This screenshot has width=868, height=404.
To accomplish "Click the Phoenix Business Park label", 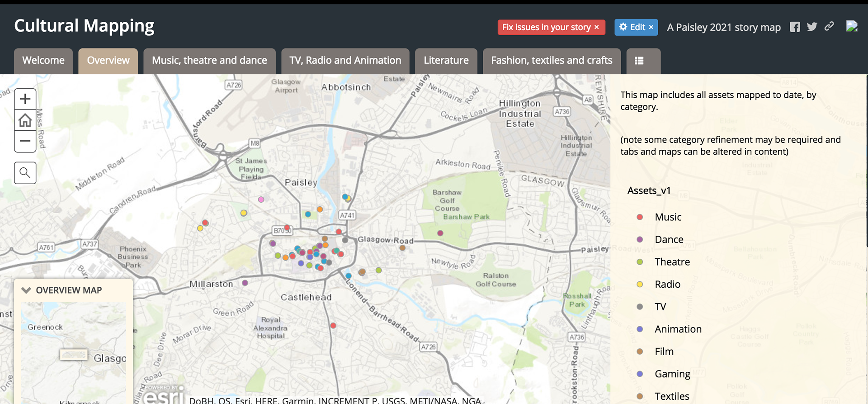I will (x=133, y=257).
